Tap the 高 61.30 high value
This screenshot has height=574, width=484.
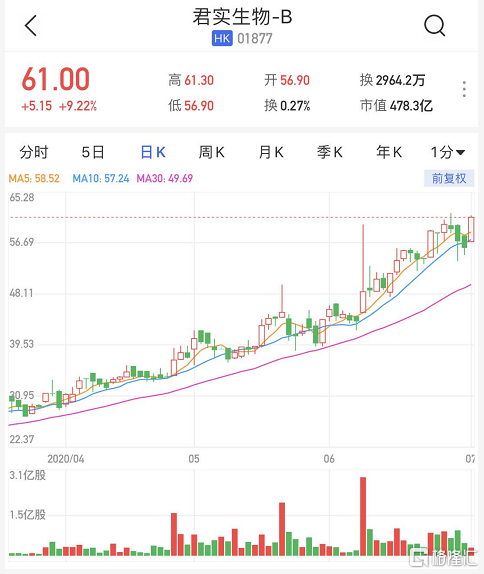191,80
